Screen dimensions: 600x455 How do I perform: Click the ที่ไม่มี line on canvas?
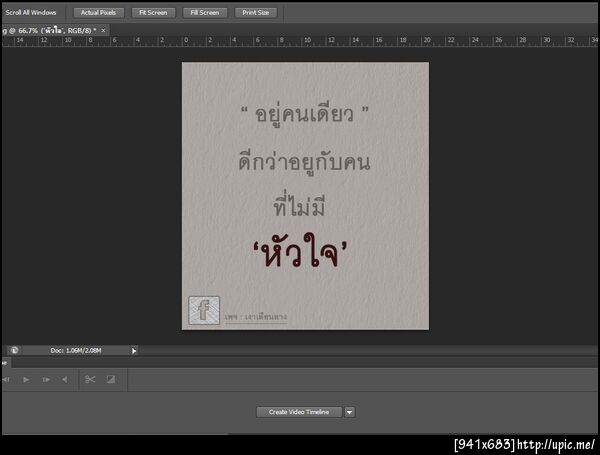pos(300,205)
